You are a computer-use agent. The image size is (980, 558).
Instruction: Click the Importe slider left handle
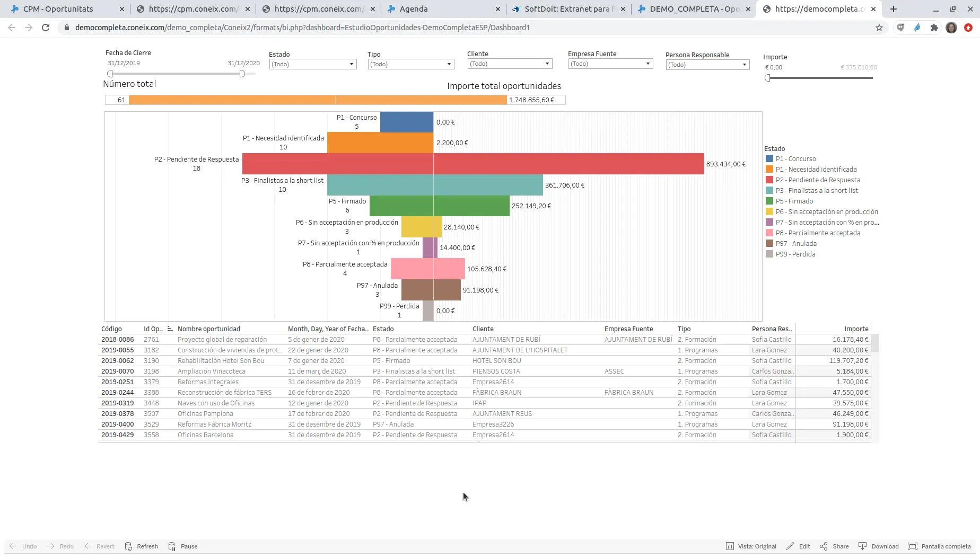pos(767,78)
